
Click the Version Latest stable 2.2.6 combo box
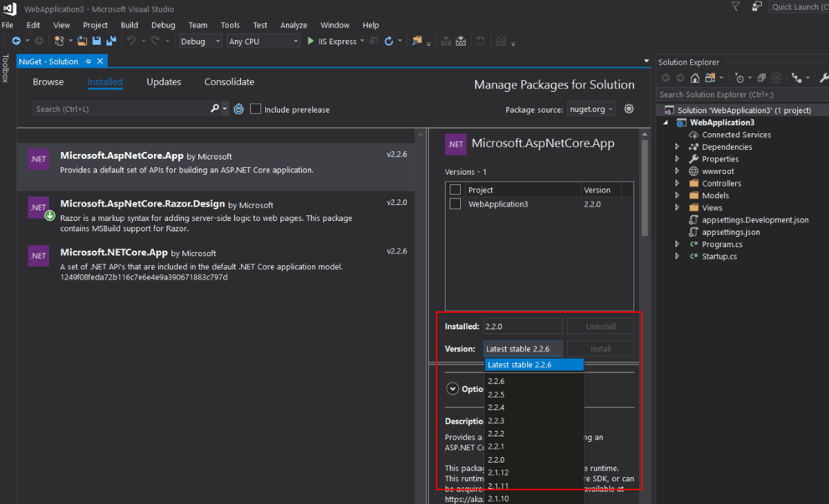(523, 349)
